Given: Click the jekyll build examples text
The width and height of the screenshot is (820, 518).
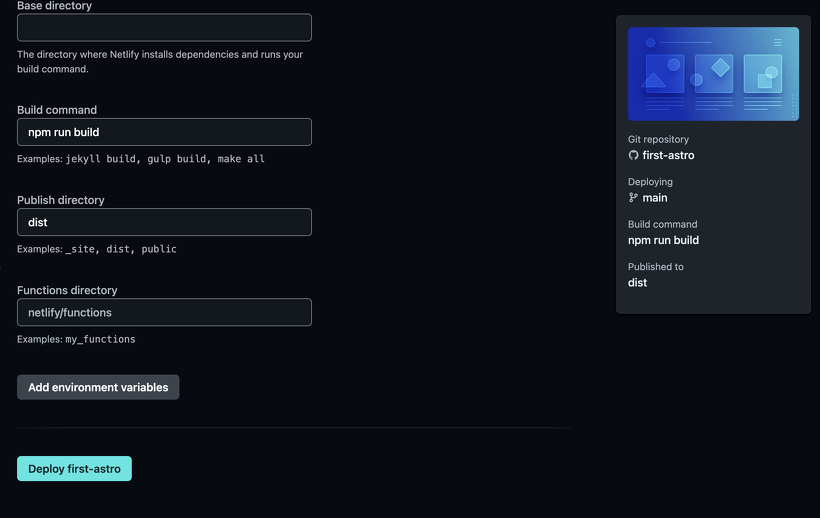Looking at the screenshot, I should pyautogui.click(x=141, y=159).
